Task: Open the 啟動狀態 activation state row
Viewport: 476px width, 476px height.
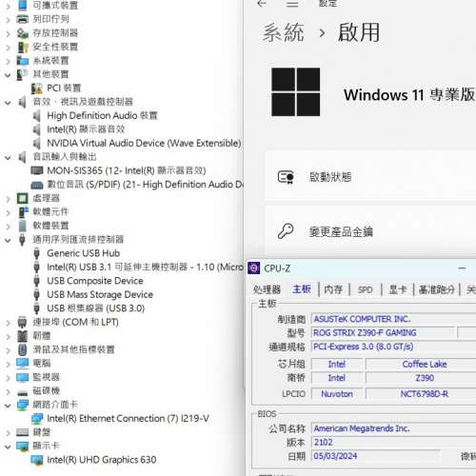Action: [x=370, y=176]
